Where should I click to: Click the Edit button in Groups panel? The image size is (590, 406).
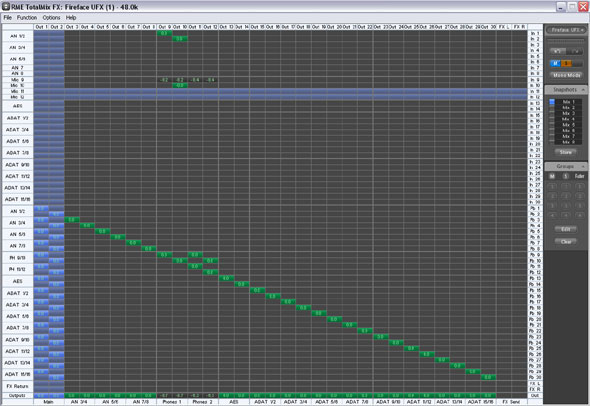point(566,229)
